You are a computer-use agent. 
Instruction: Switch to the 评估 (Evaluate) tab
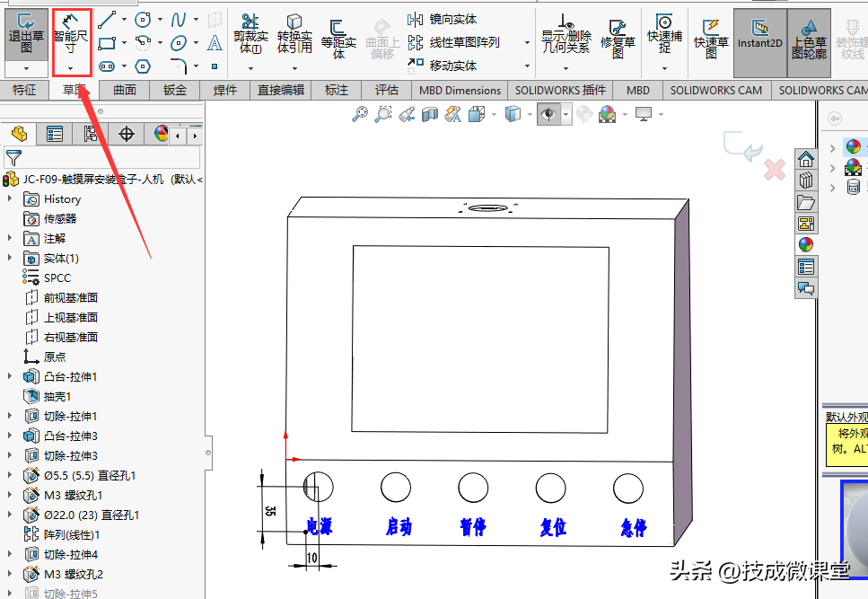click(386, 90)
